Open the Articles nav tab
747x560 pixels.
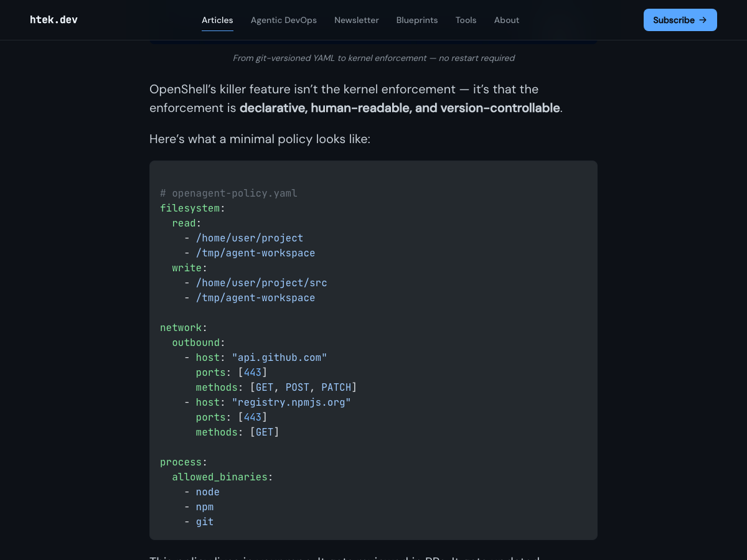(217, 20)
